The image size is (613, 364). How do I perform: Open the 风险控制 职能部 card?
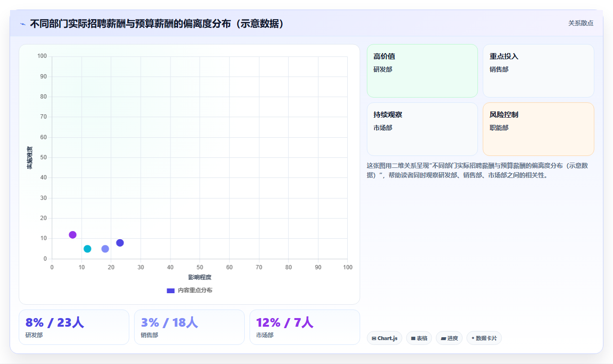[538, 129]
